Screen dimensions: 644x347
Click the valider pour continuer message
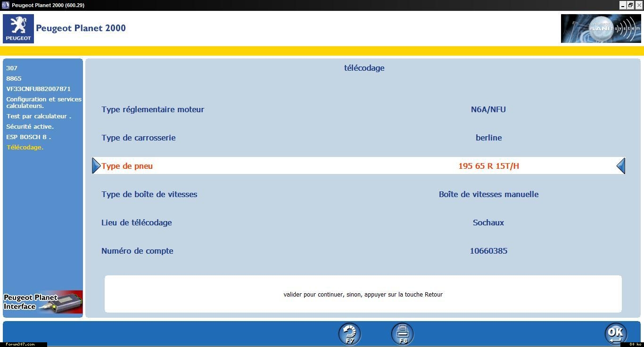pyautogui.click(x=363, y=294)
